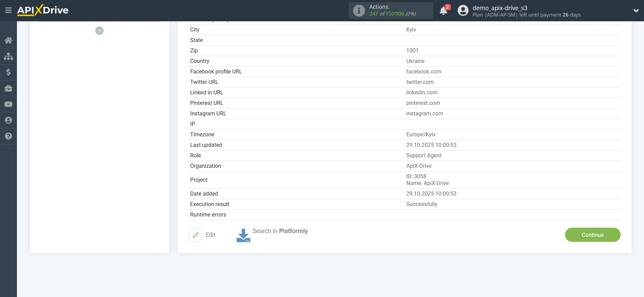Viewport: 644px width, 297px height.
Task: Click the user avatar icon
Action: click(463, 10)
